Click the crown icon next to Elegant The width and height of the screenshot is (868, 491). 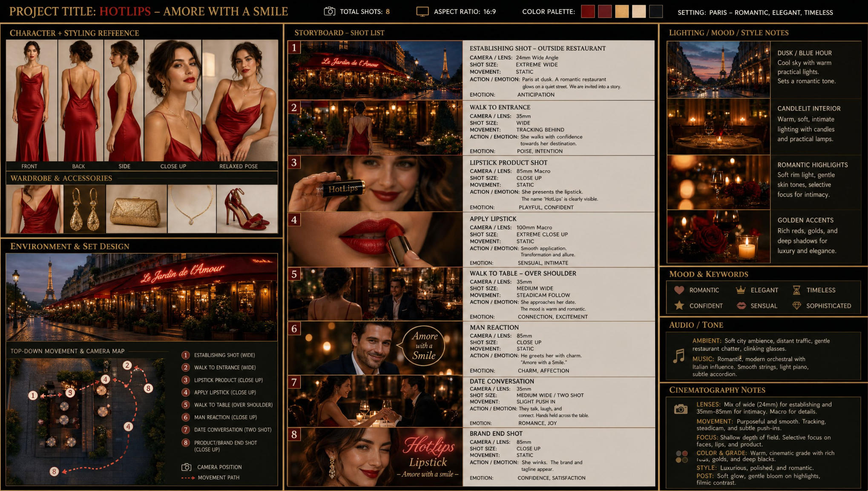[x=741, y=290]
